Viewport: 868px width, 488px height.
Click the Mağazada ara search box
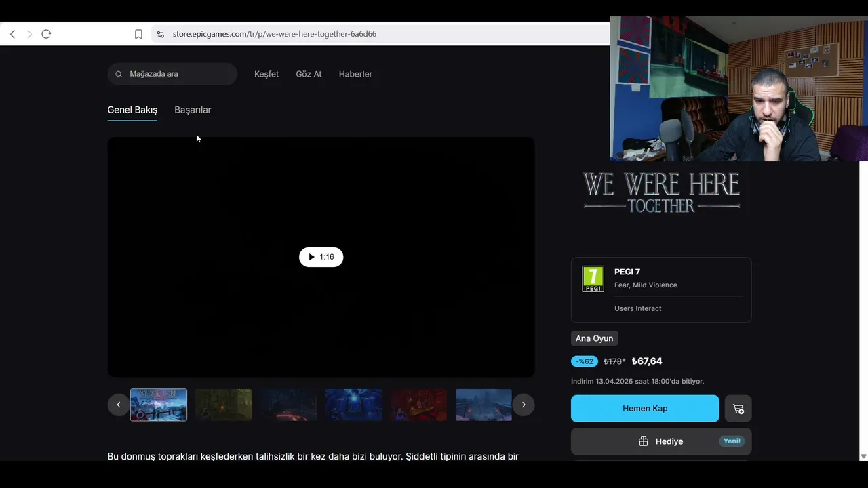click(x=172, y=74)
